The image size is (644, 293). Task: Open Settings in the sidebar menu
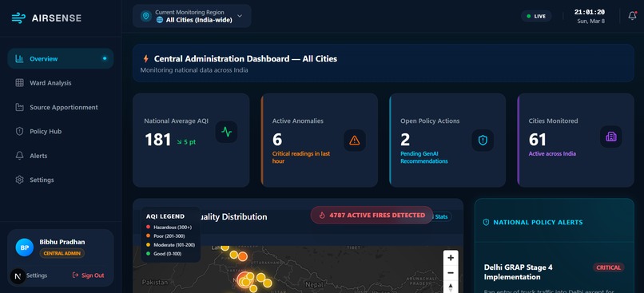tap(61, 180)
